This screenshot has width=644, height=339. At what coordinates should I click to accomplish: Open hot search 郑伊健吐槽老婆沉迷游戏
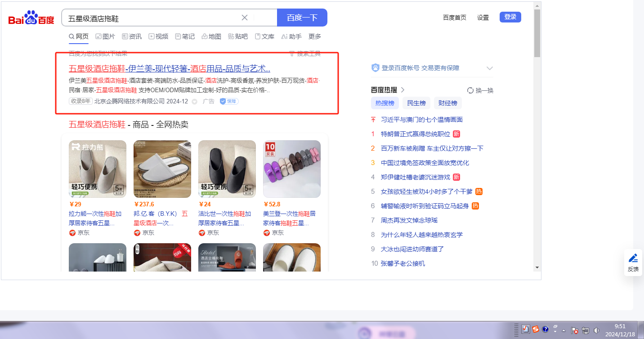coord(416,177)
